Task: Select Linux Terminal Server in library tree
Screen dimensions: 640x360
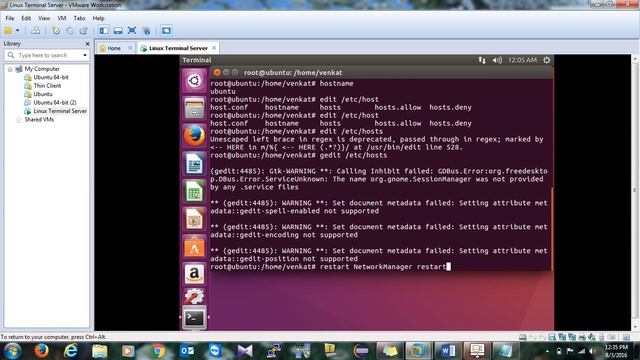Action: click(60, 111)
